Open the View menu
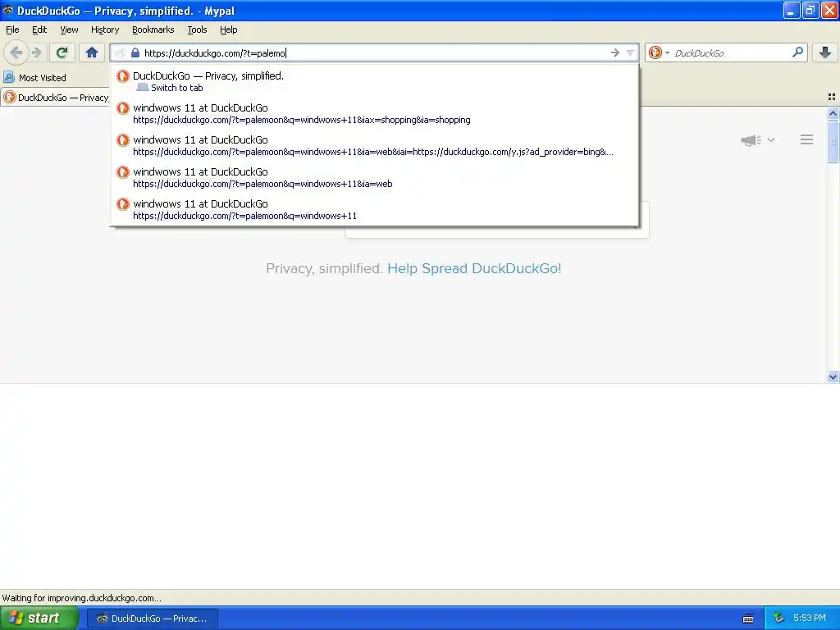Screen dimensions: 840x630 [x=69, y=30]
